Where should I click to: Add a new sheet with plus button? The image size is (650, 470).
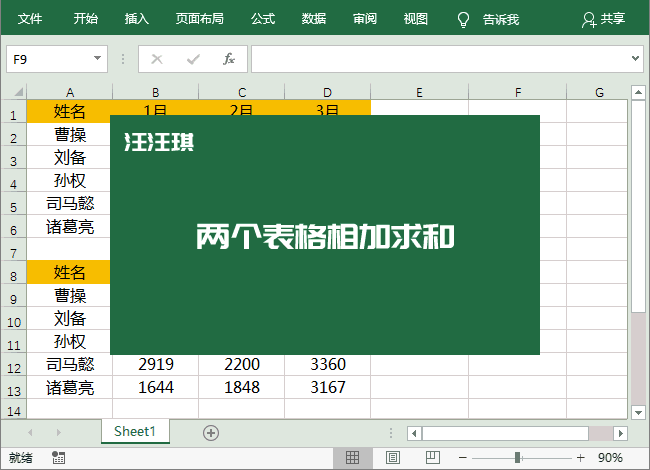[211, 433]
